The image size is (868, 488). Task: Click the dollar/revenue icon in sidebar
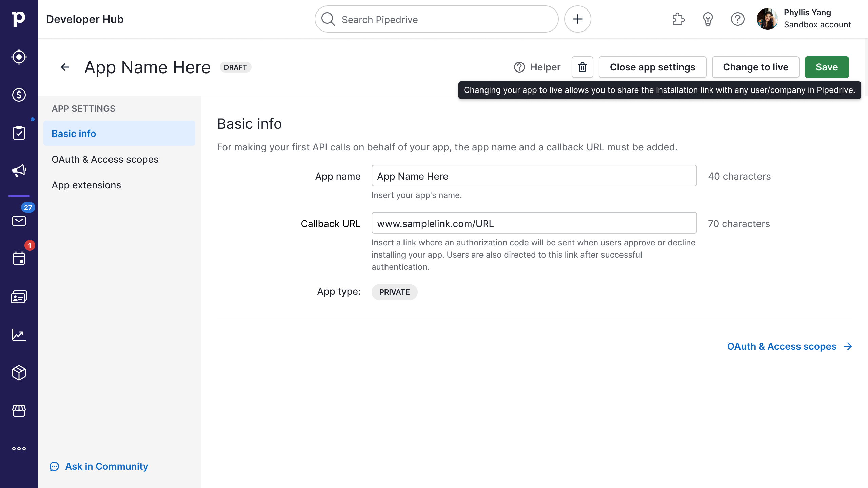tap(19, 95)
